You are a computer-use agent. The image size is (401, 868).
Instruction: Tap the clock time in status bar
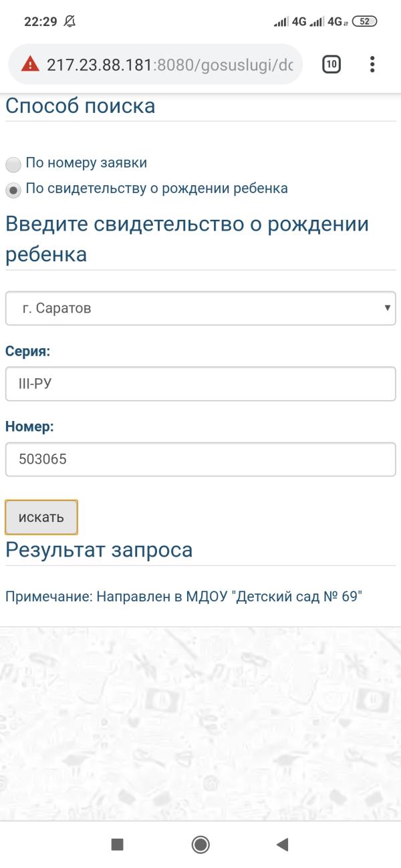pyautogui.click(x=41, y=21)
